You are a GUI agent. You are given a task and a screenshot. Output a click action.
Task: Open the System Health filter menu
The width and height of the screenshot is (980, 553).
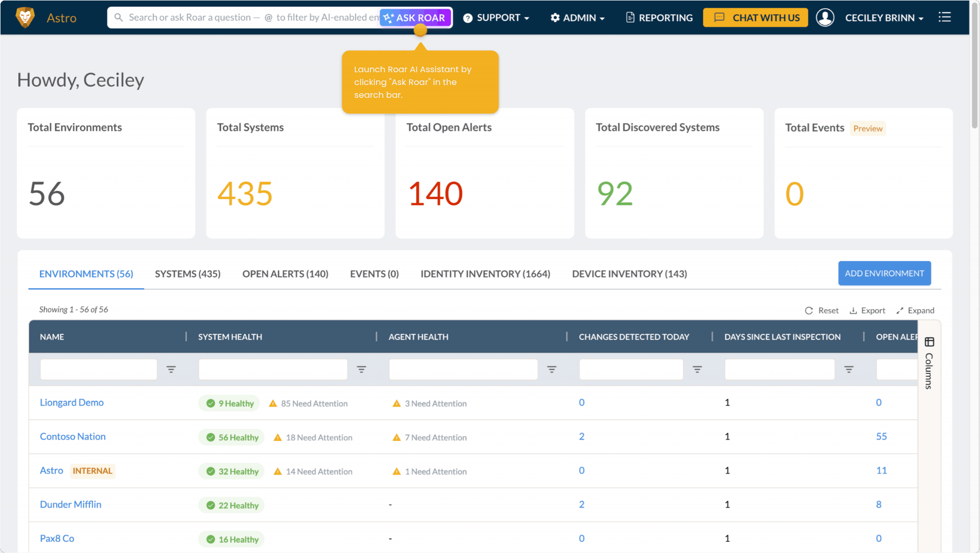click(x=361, y=369)
